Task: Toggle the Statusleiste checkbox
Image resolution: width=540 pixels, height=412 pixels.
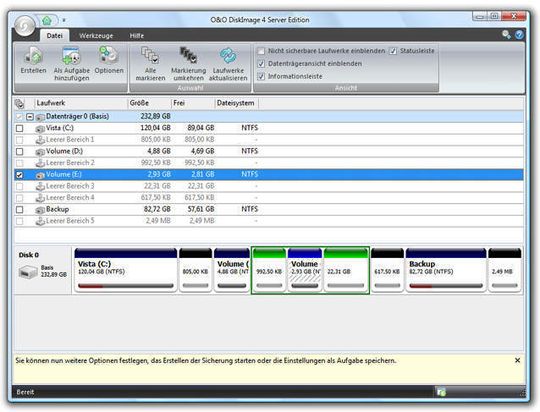Action: (393, 51)
